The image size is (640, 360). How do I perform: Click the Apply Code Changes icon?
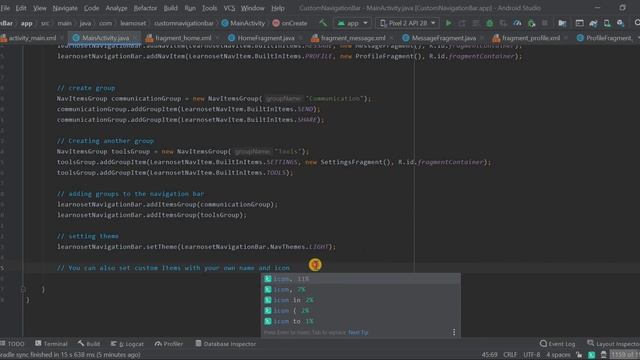[x=476, y=23]
